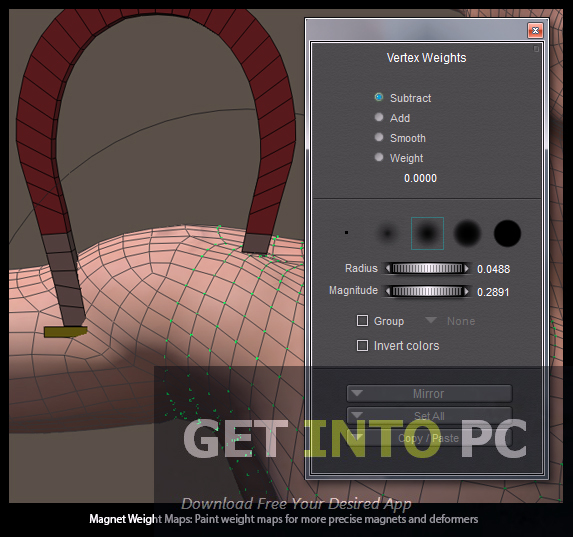Select the Add radio button
Screen dimensions: 573x537
pos(379,117)
